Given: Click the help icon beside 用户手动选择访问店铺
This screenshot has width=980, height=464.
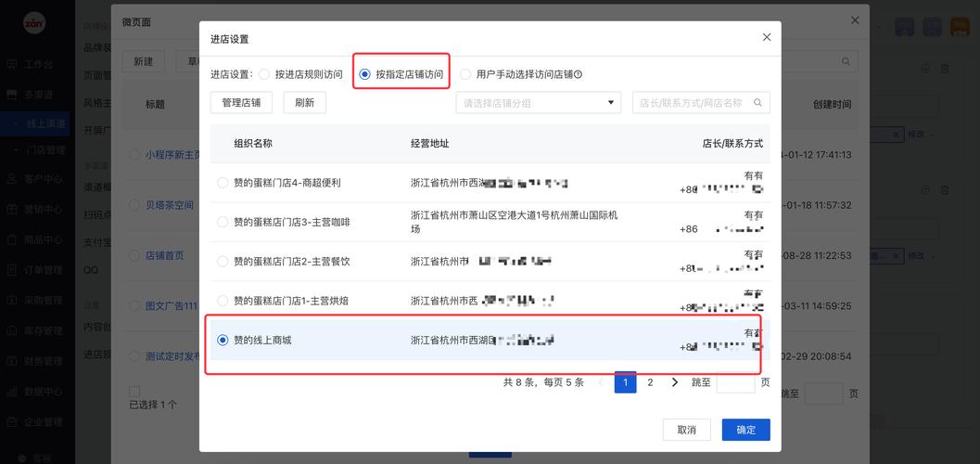Looking at the screenshot, I should click(x=579, y=74).
